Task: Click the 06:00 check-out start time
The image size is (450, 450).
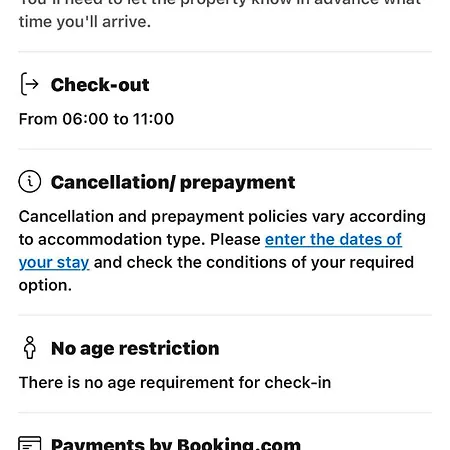Action: click(85, 119)
